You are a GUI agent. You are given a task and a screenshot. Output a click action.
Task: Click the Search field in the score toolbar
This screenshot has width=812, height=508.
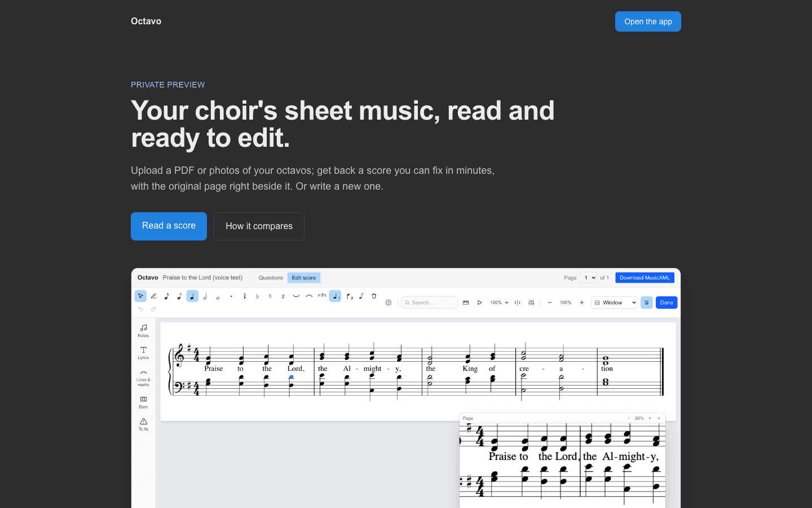tap(430, 303)
